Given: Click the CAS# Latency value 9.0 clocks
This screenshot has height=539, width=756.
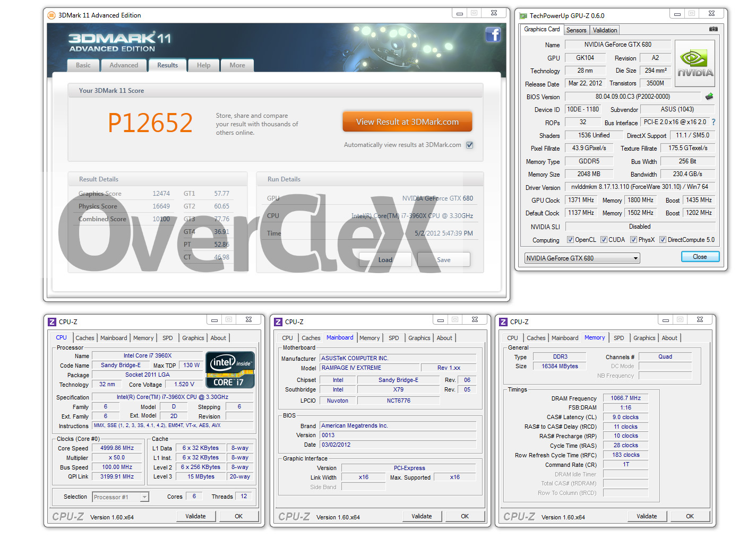Looking at the screenshot, I should pyautogui.click(x=626, y=417).
